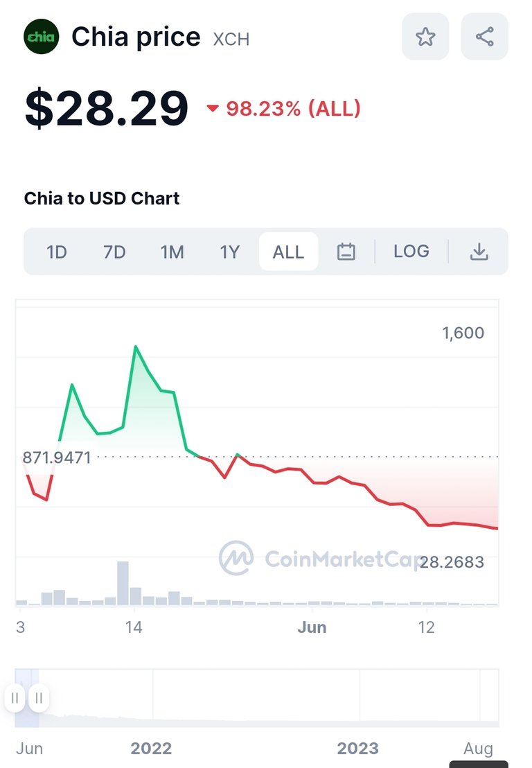
Task: Download chart data with download icon
Action: tap(479, 252)
